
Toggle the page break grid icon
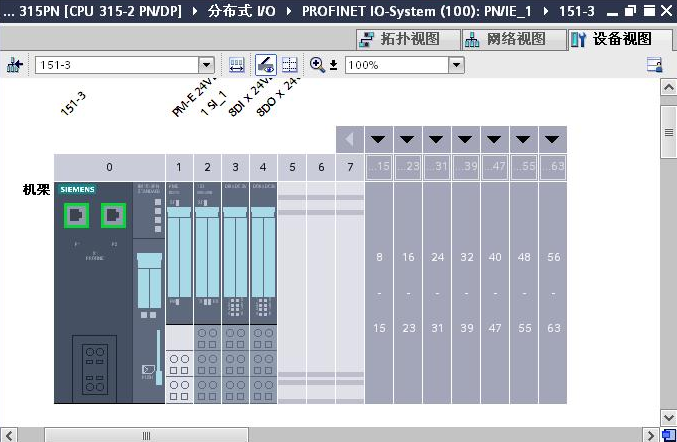290,65
